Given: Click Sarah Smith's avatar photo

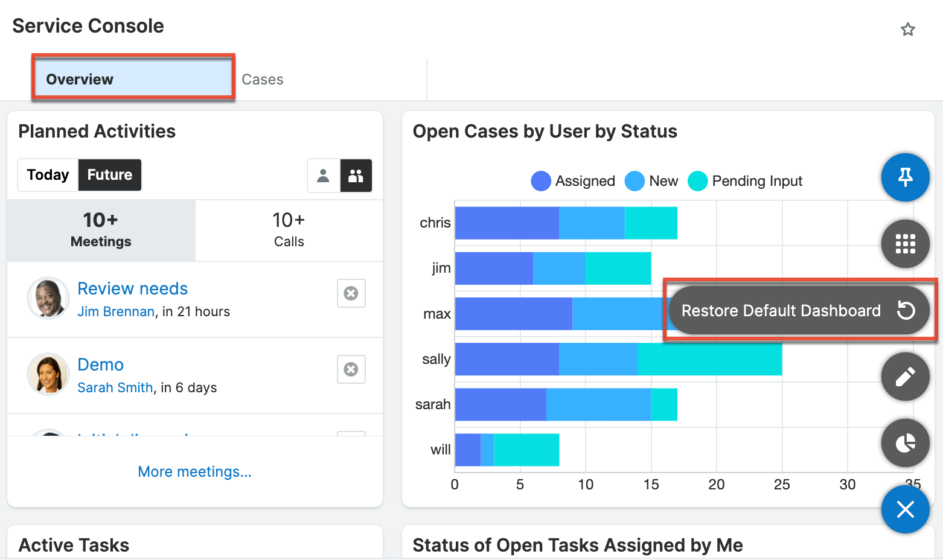Looking at the screenshot, I should pyautogui.click(x=48, y=374).
